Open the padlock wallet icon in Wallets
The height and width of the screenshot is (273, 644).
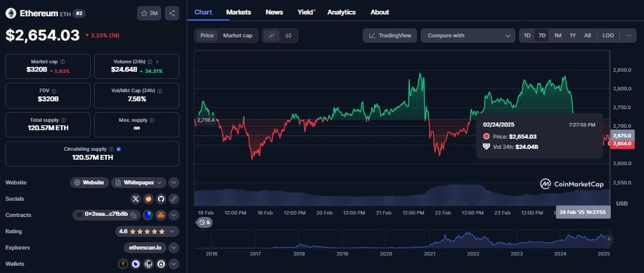click(161, 264)
